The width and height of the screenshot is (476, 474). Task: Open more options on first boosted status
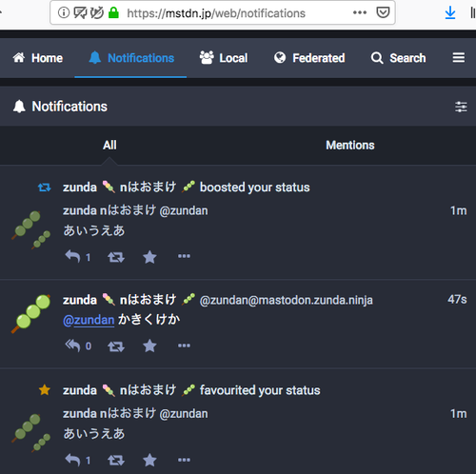(184, 256)
